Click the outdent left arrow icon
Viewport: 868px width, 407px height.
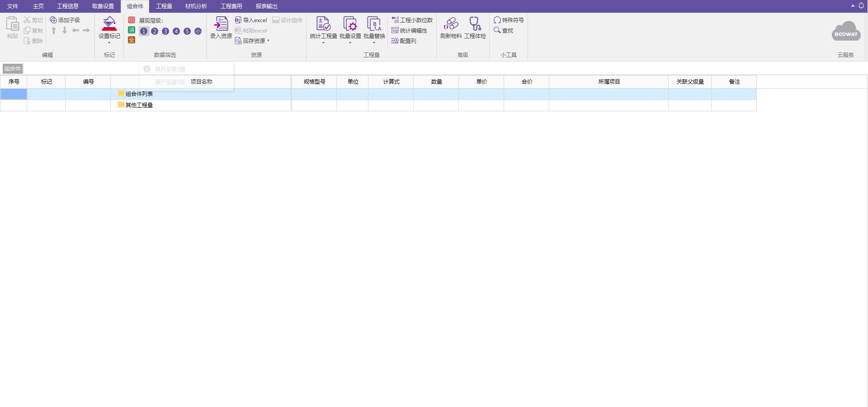point(75,30)
